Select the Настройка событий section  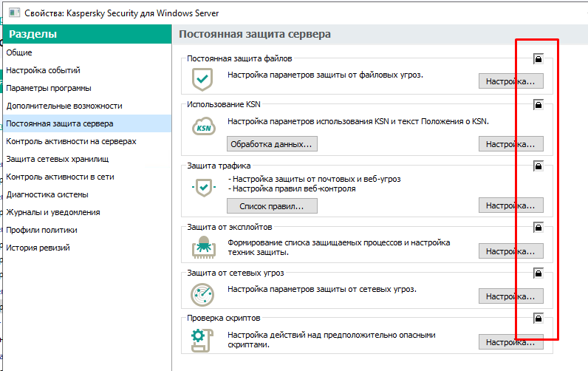43,70
